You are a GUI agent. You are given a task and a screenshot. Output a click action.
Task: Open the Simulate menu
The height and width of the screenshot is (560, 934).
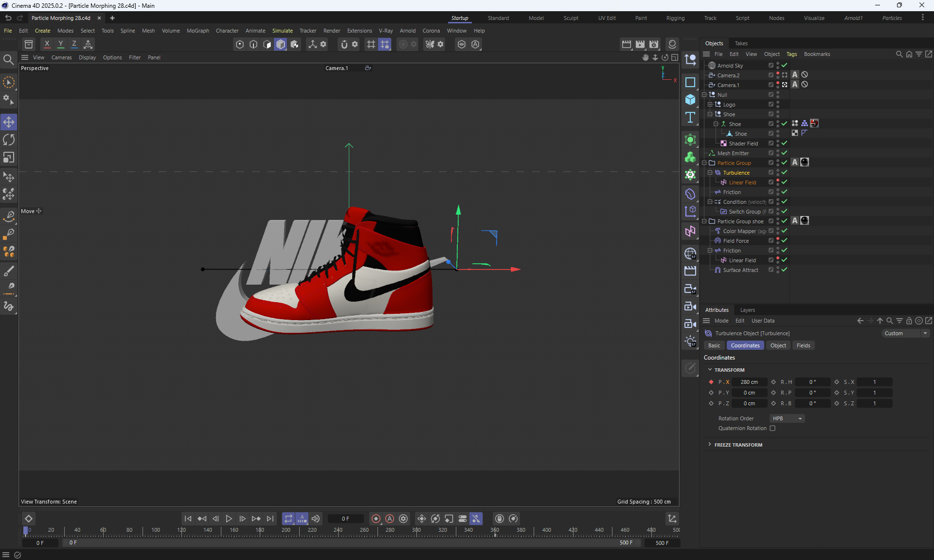pyautogui.click(x=282, y=31)
